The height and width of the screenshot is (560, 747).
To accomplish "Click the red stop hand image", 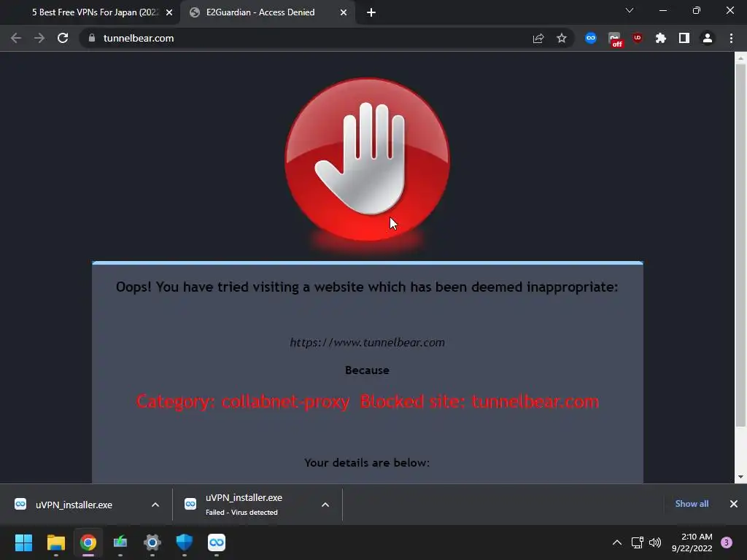I will coord(367,160).
